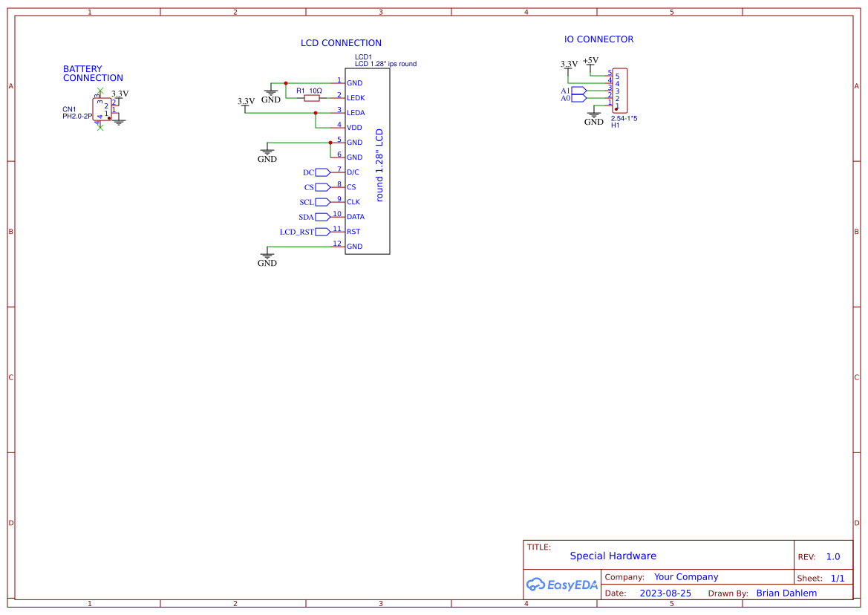Select the DC net label arrow
The image size is (868, 615).
point(321,172)
